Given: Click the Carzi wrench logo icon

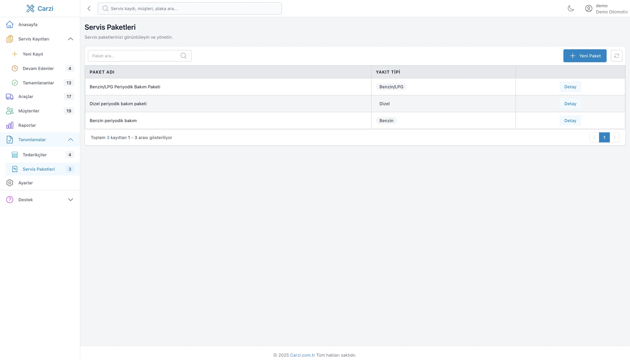Looking at the screenshot, I should point(30,8).
